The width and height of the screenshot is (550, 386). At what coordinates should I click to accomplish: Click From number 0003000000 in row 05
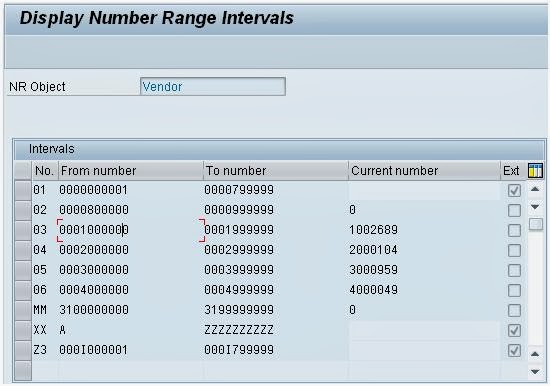[x=94, y=270]
